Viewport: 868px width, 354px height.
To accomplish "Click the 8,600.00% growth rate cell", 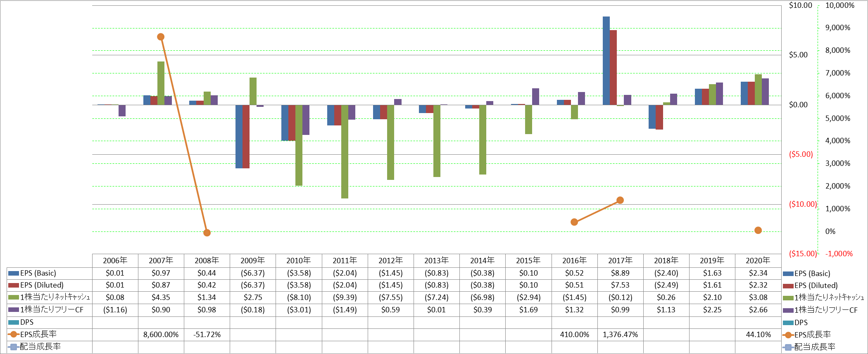I will pyautogui.click(x=161, y=334).
